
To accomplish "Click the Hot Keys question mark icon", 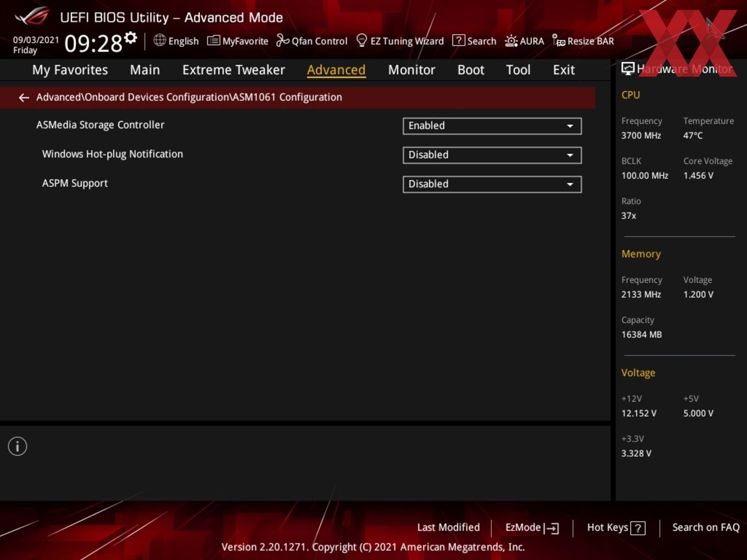I will click(x=638, y=528).
